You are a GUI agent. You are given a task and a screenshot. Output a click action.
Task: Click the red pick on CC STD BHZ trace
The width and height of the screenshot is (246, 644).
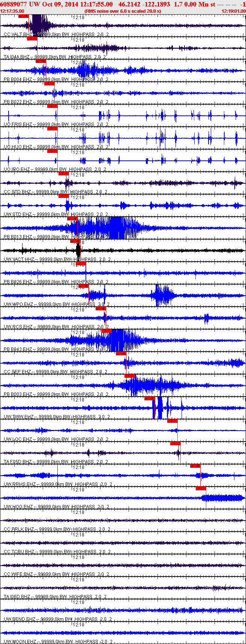click(64, 174)
